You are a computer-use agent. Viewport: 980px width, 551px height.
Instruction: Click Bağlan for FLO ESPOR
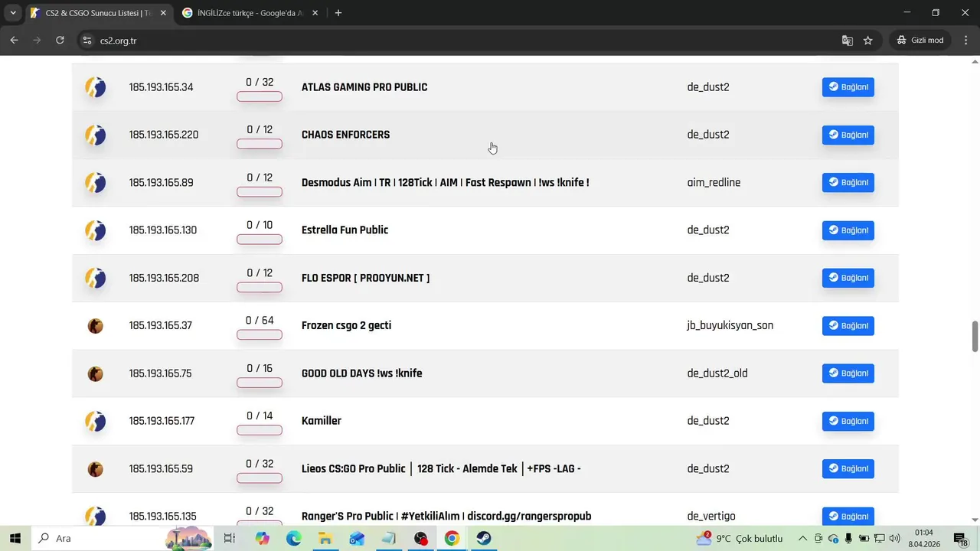click(x=848, y=278)
